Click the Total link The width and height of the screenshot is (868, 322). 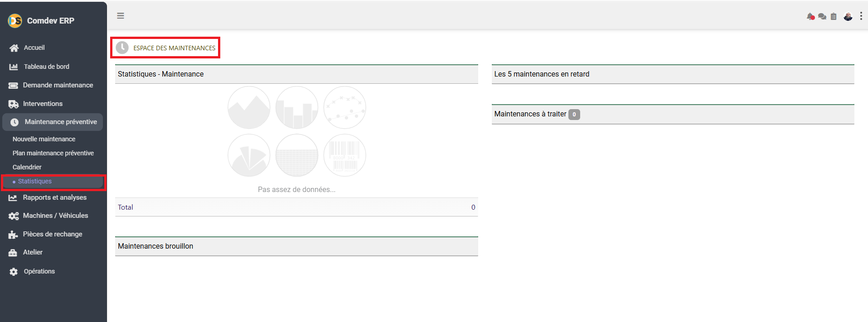click(126, 207)
